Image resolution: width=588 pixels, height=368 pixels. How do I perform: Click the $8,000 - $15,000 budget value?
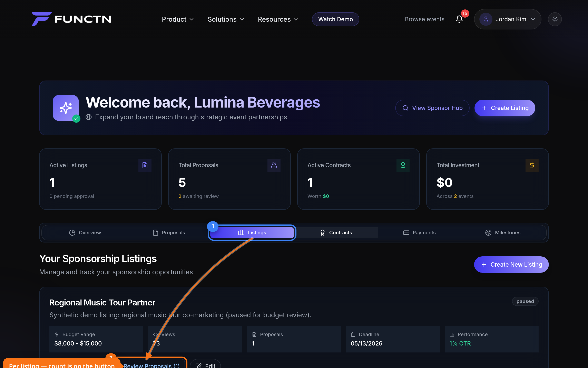(x=78, y=343)
